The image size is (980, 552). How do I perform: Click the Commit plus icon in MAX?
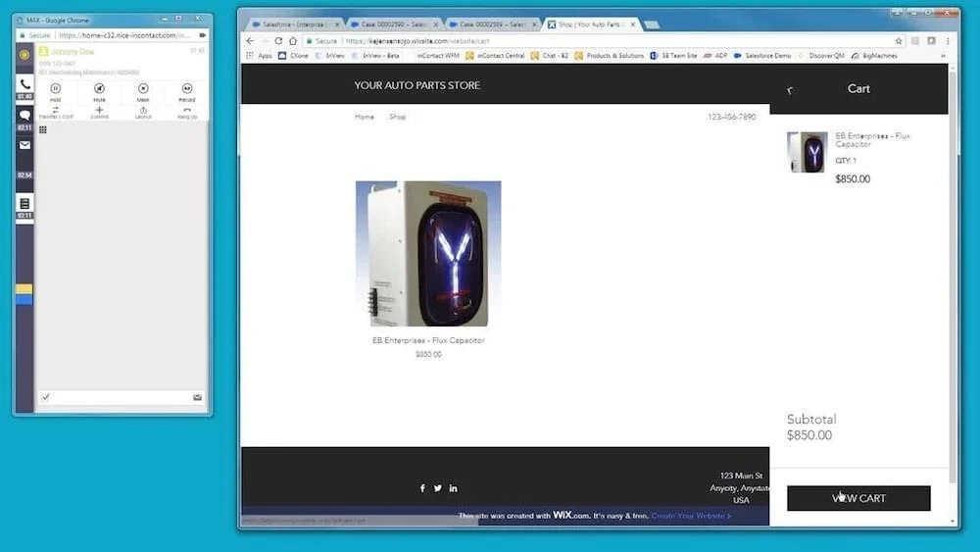99,113
